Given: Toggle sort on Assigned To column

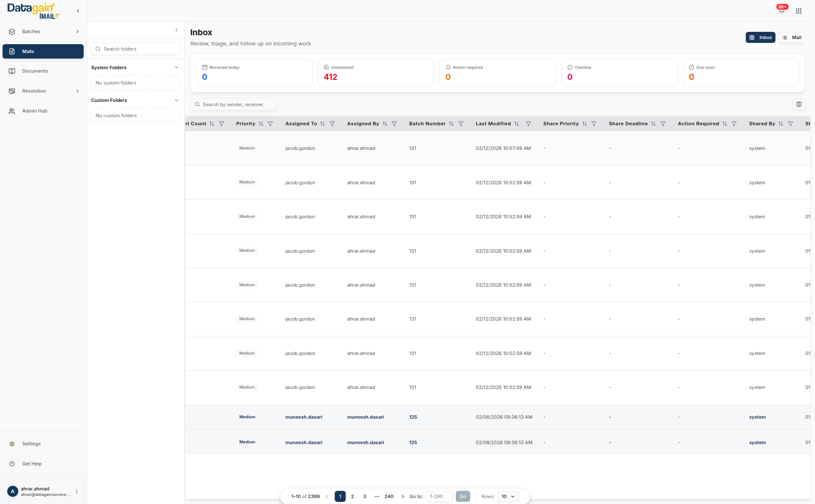Looking at the screenshot, I should pos(323,124).
